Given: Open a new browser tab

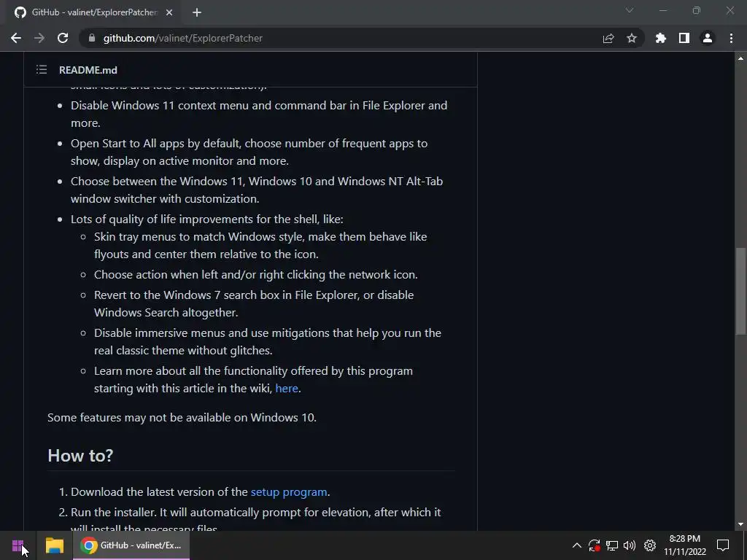Looking at the screenshot, I should click(197, 12).
